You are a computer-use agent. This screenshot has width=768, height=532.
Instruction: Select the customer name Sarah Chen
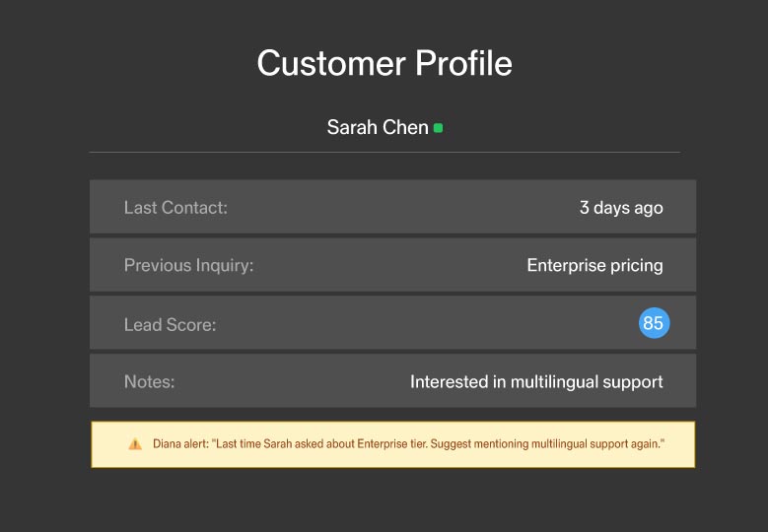click(378, 128)
